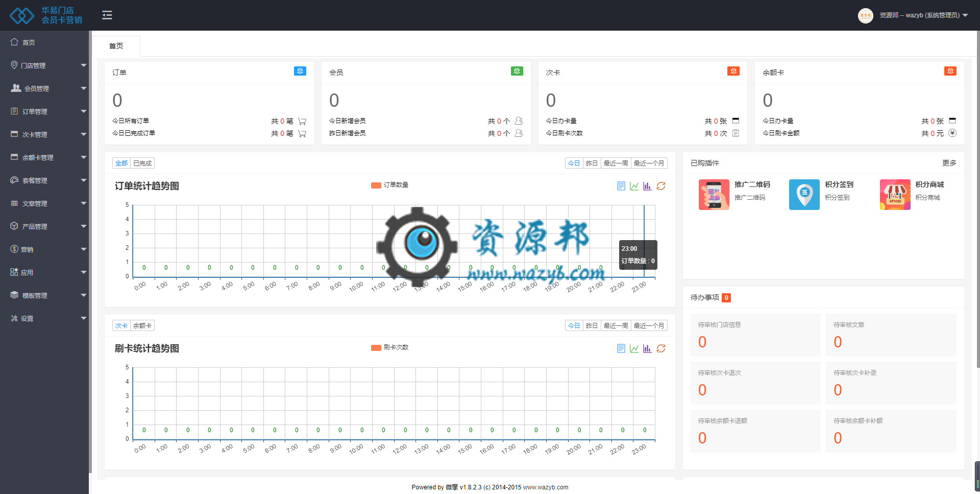Switch orders chart to line graph icon
980x494 pixels.
coord(634,186)
